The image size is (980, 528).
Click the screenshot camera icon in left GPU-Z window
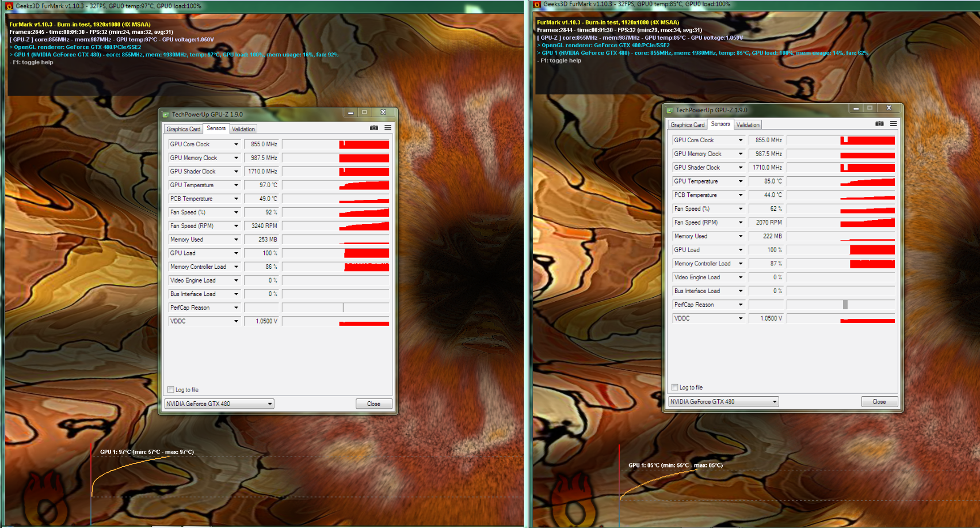374,128
